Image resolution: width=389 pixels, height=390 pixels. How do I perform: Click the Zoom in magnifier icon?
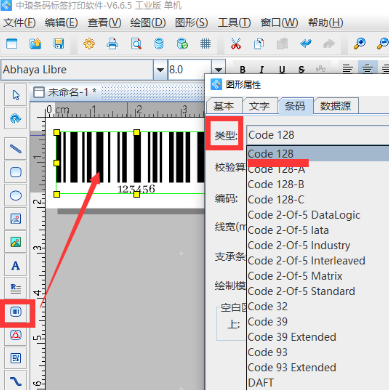pyautogui.click(x=359, y=44)
